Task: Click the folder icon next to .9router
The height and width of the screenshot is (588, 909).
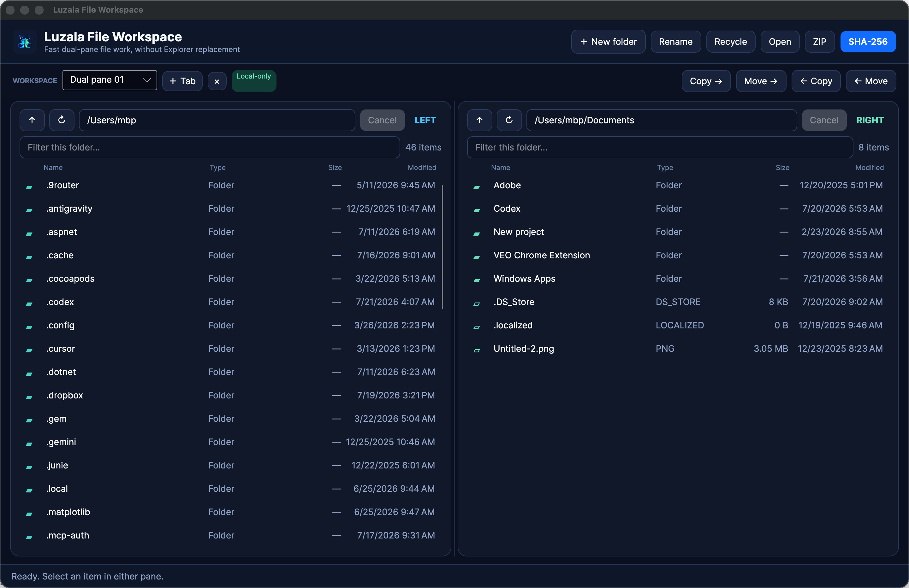Action: (29, 187)
